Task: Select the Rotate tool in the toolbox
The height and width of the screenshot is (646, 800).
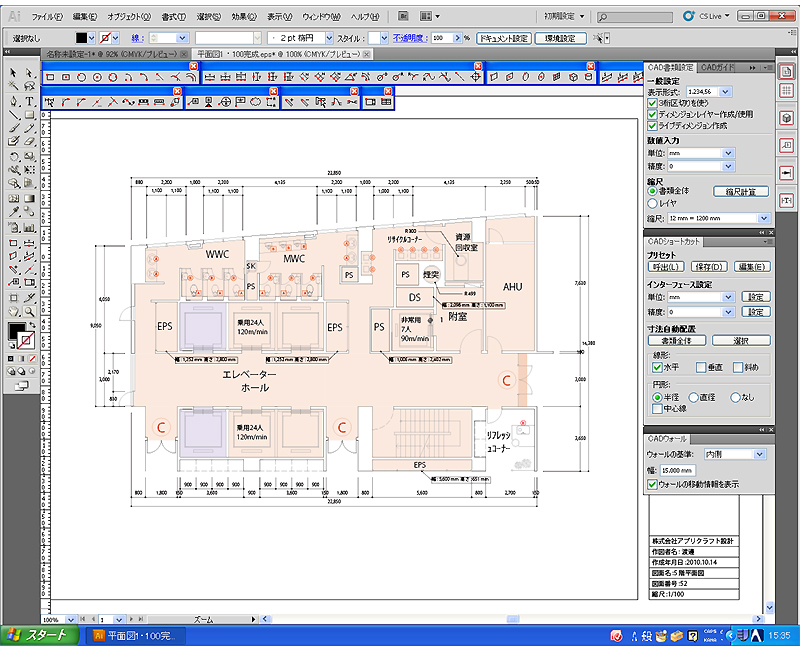Action: pyautogui.click(x=14, y=157)
